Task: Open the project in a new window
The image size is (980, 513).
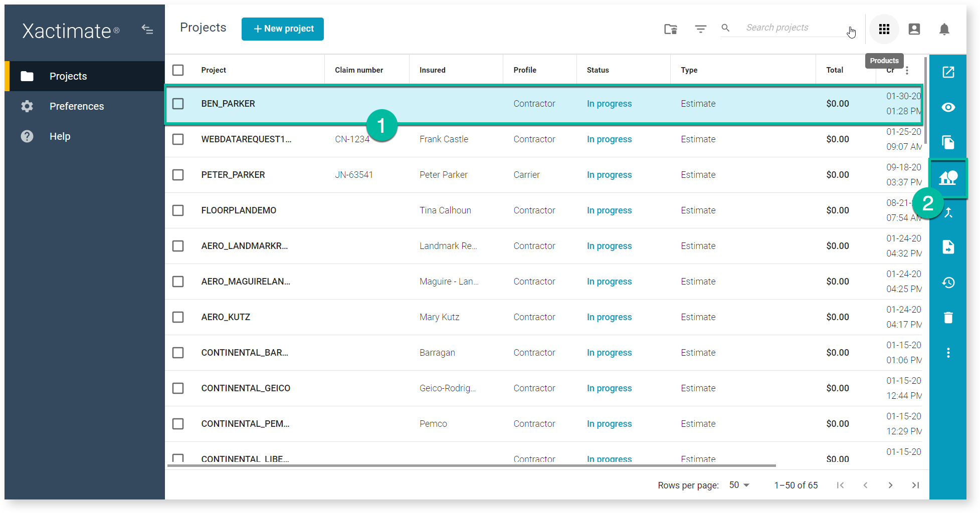Action: (x=948, y=72)
